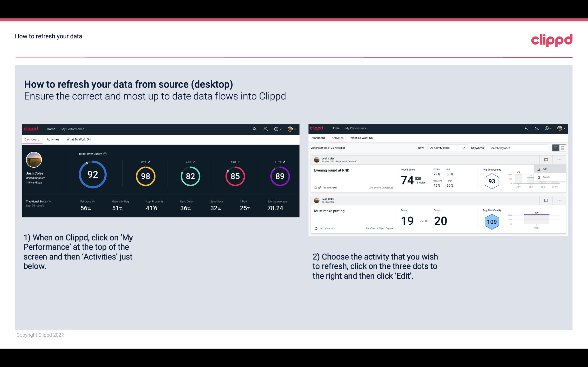Toggle the Dashboard tab on left panel
Viewport: 588px width, 367px height.
(32, 139)
